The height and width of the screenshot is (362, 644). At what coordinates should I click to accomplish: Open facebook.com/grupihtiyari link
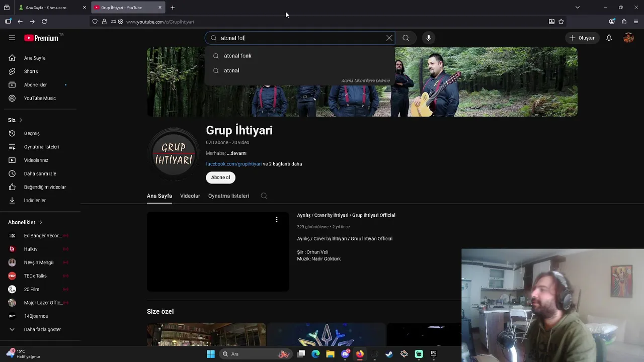233,164
